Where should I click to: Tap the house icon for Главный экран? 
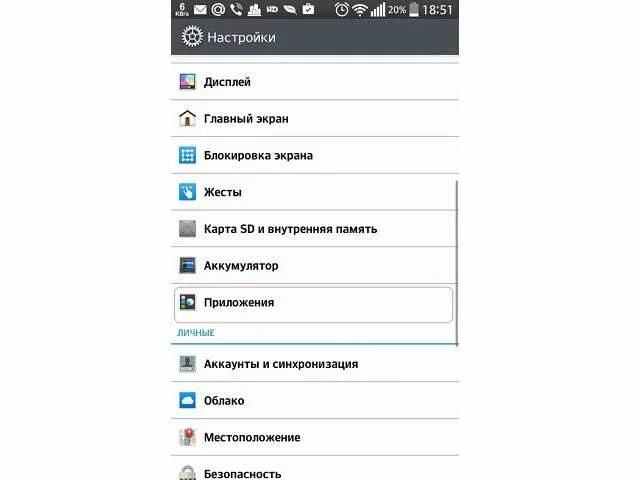[187, 118]
